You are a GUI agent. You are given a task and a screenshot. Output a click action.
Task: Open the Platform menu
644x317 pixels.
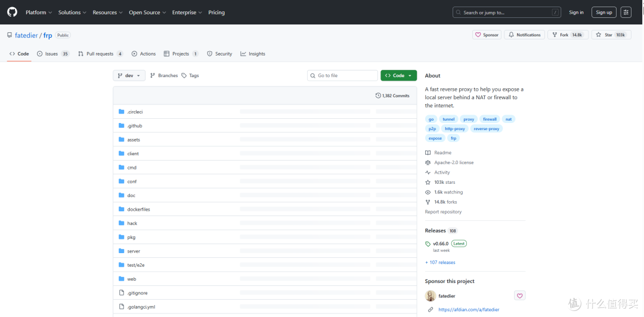tap(39, 13)
